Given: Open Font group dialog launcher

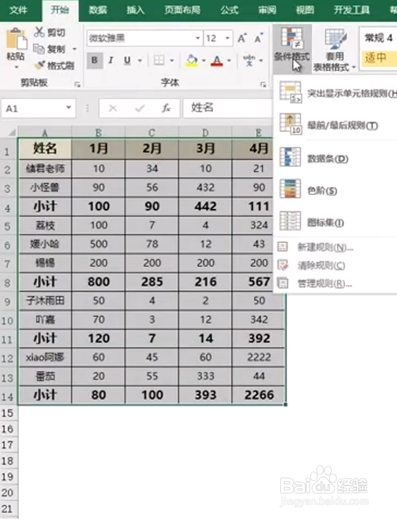Looking at the screenshot, I should coord(263,85).
